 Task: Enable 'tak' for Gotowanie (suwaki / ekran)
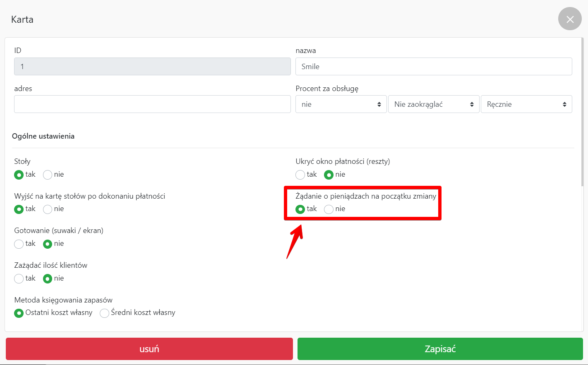tap(19, 244)
